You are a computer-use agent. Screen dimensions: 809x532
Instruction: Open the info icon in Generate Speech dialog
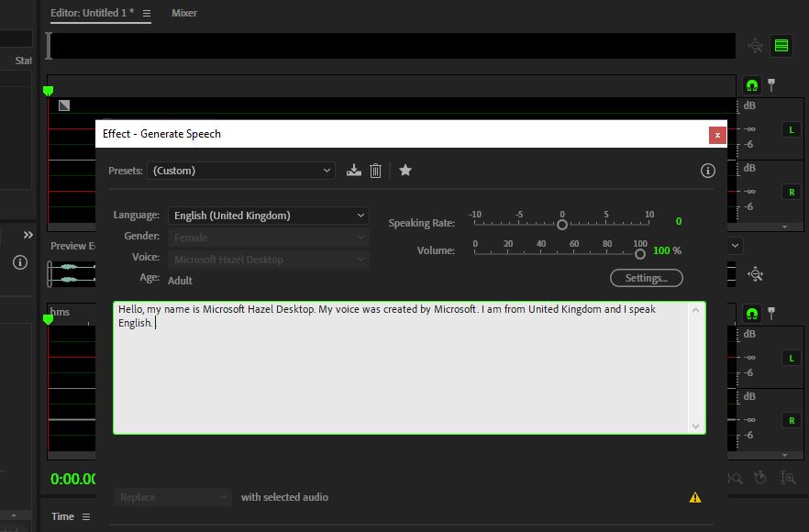708,171
